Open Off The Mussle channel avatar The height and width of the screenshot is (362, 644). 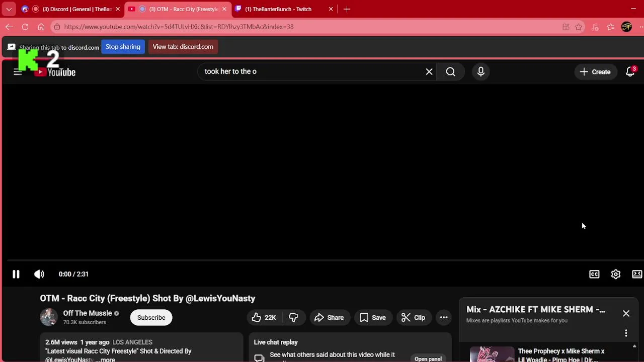[49, 317]
